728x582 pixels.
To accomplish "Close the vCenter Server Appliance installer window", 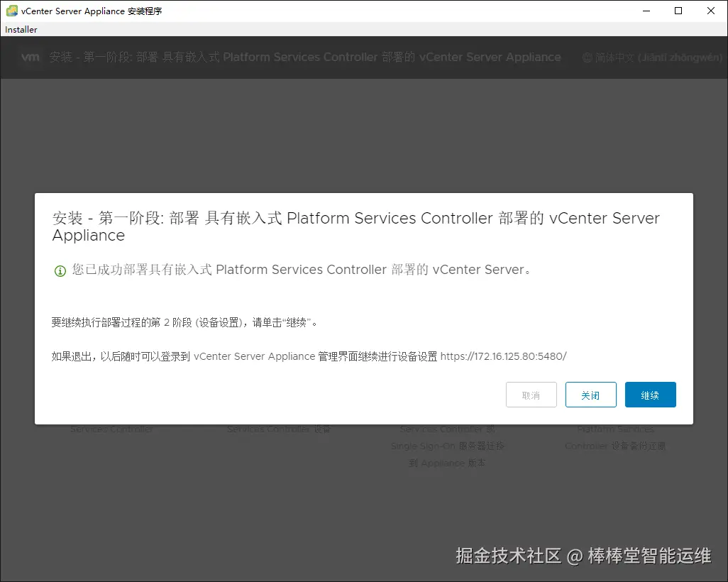I will 711,11.
